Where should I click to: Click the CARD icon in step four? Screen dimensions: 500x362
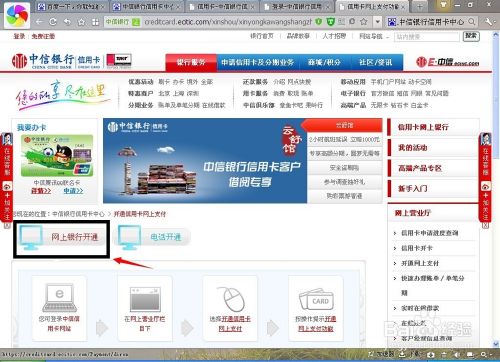(316, 299)
